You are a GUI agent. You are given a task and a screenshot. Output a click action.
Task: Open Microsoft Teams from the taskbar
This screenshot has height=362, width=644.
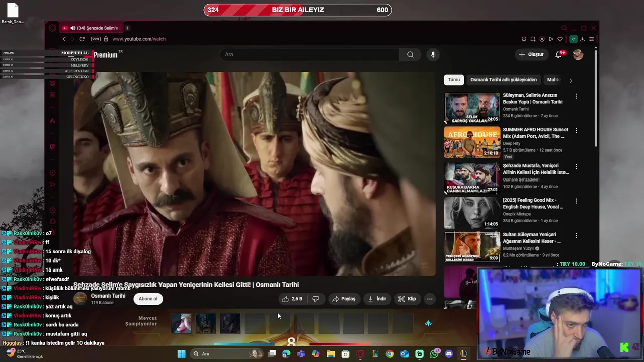tap(301, 354)
